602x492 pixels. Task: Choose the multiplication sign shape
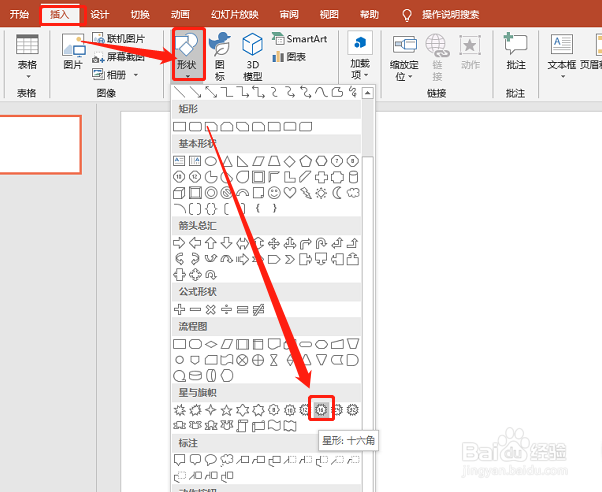[211, 309]
